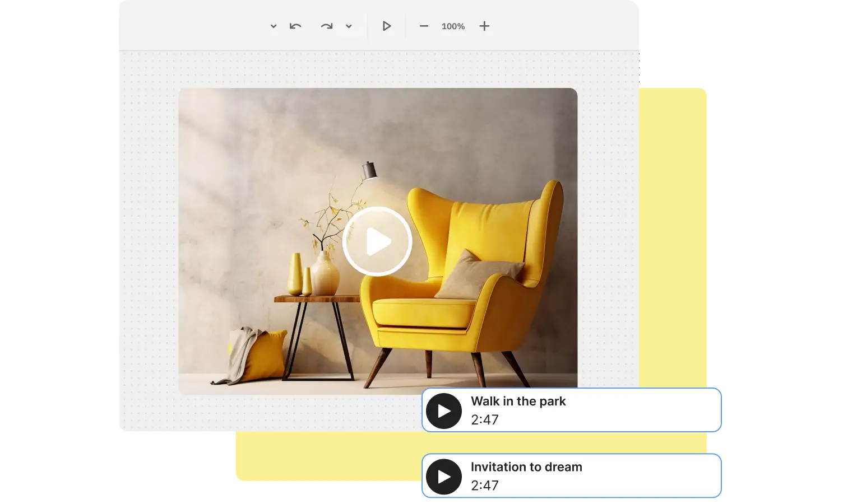Select the Walk in the park audio card
843x504 pixels.
(617, 410)
